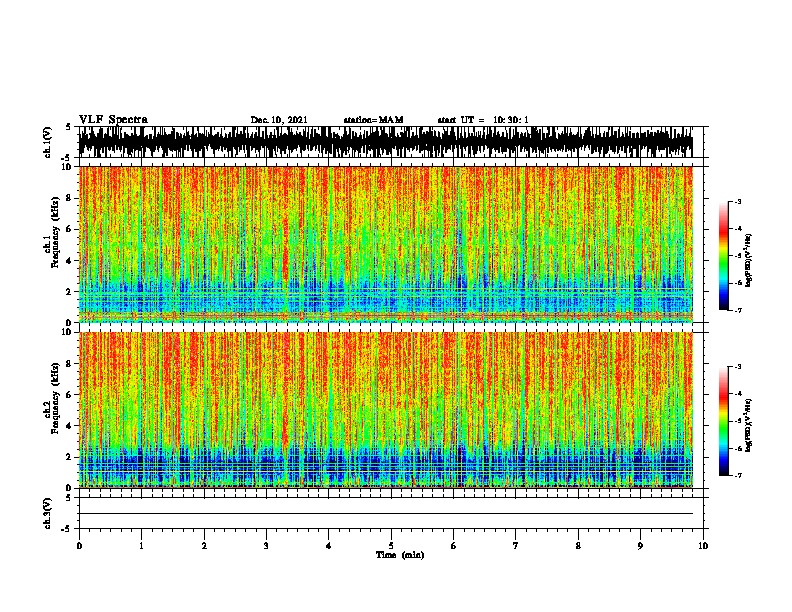Screen dimensions: 792x612
Task: Click time axis tick label "6"
Action: click(x=454, y=546)
